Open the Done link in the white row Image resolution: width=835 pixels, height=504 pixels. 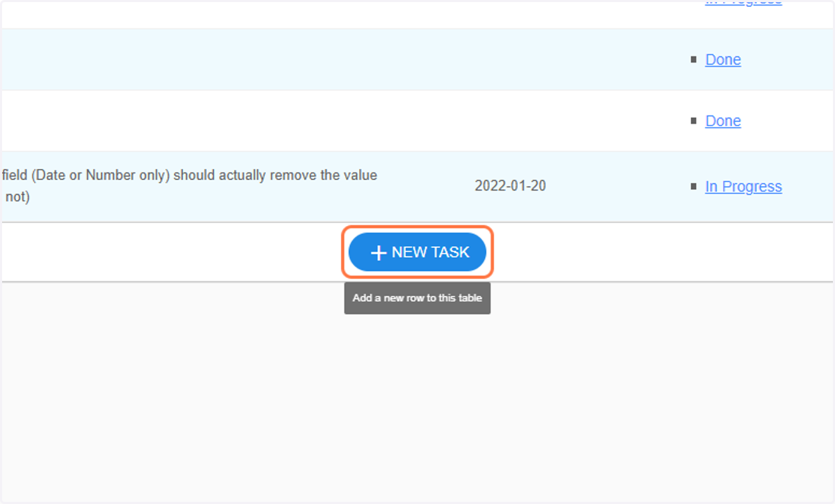point(723,121)
